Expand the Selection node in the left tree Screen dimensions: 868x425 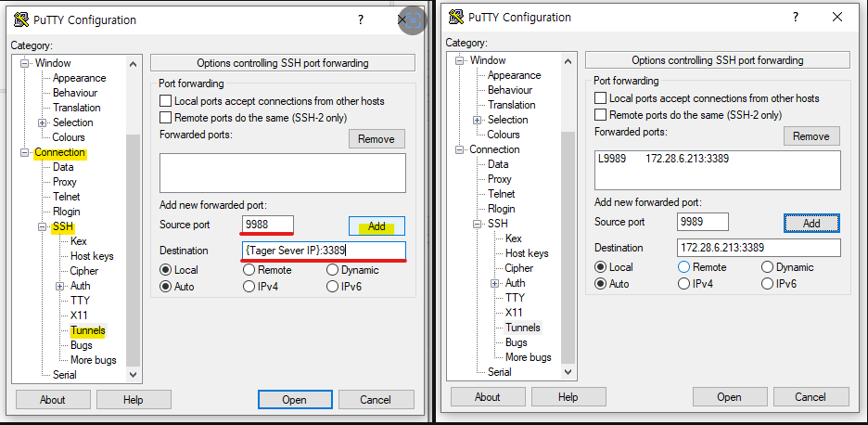point(42,122)
